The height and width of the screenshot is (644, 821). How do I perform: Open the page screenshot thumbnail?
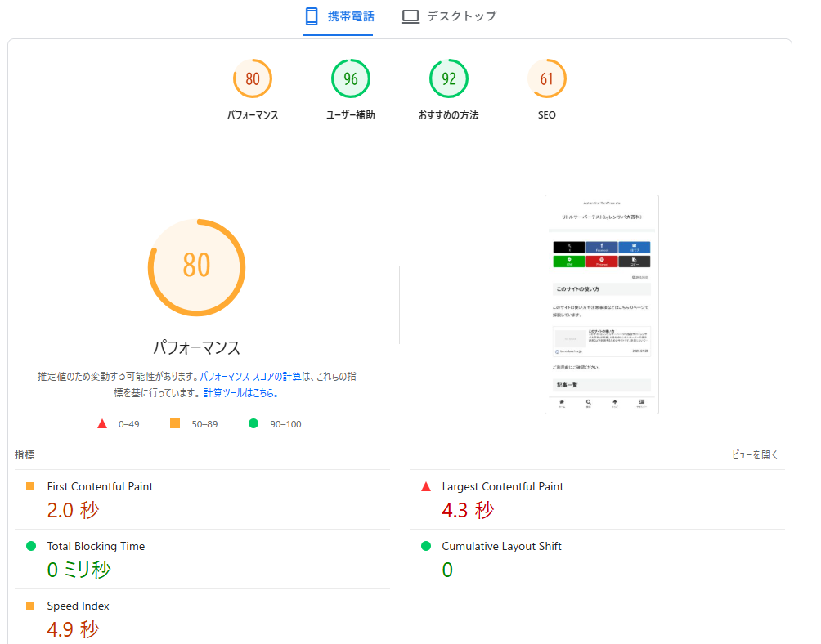pos(602,305)
